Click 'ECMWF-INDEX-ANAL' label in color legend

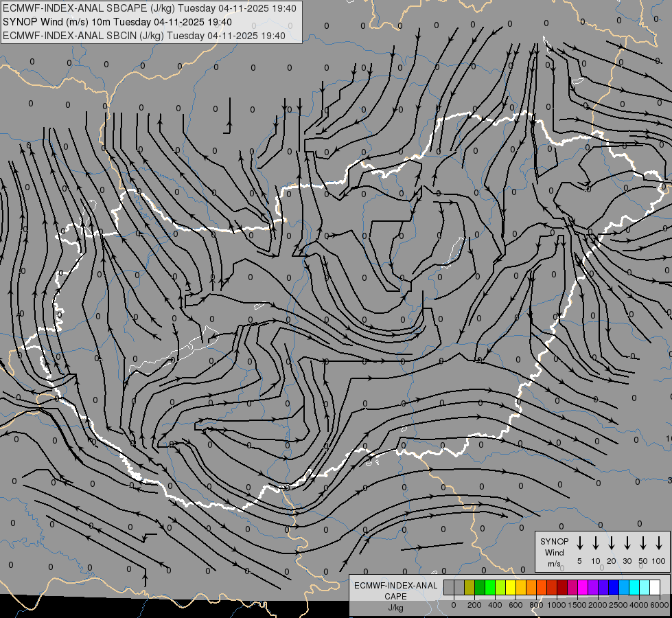click(396, 586)
